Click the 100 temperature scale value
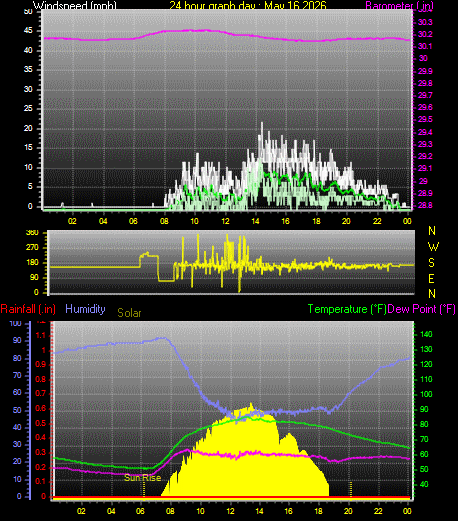 coord(426,394)
